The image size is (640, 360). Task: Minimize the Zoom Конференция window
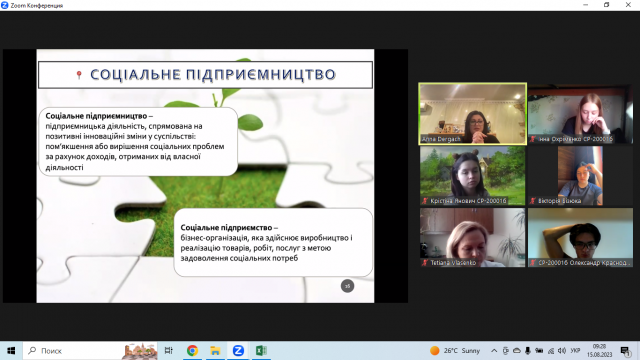586,5
